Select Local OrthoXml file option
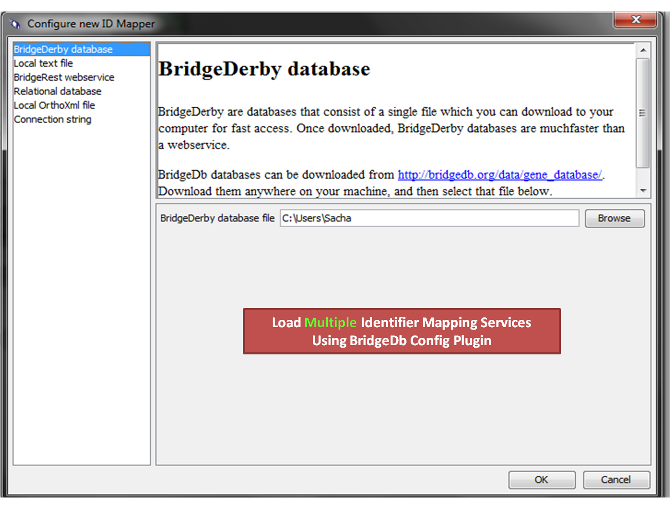 click(54, 105)
